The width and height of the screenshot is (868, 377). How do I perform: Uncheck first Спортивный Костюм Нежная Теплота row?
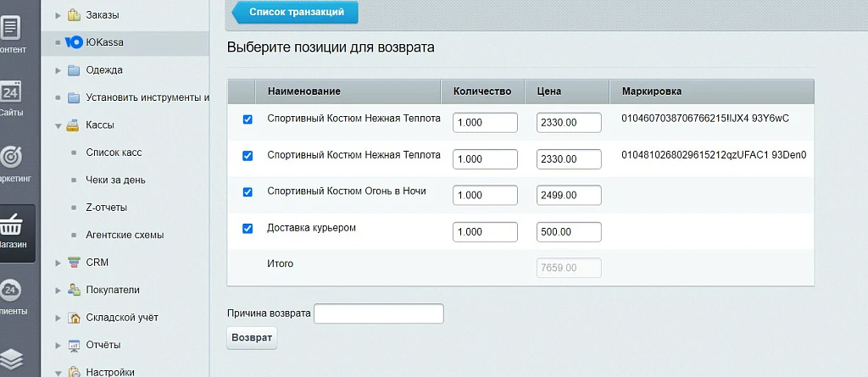(248, 119)
